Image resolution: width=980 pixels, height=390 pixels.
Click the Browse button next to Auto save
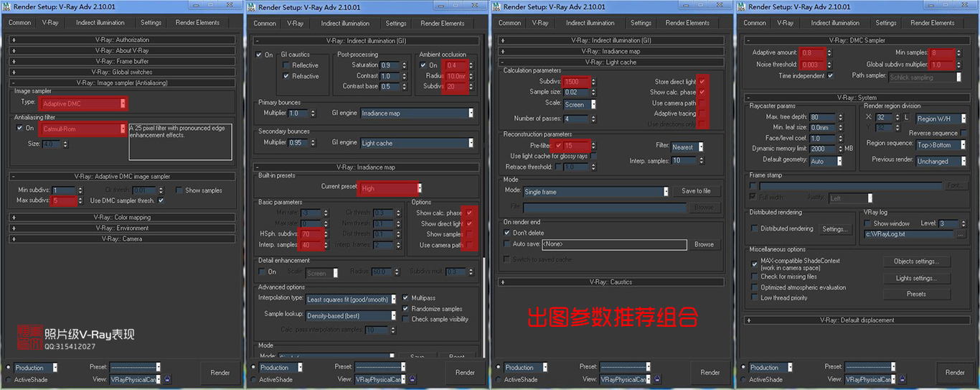(x=704, y=244)
